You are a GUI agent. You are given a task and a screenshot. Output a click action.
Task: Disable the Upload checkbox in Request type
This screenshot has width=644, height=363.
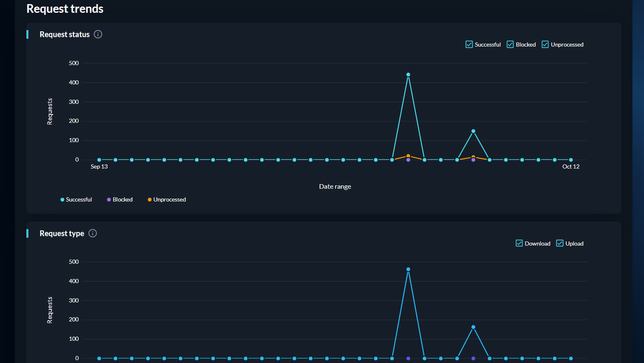pos(559,243)
